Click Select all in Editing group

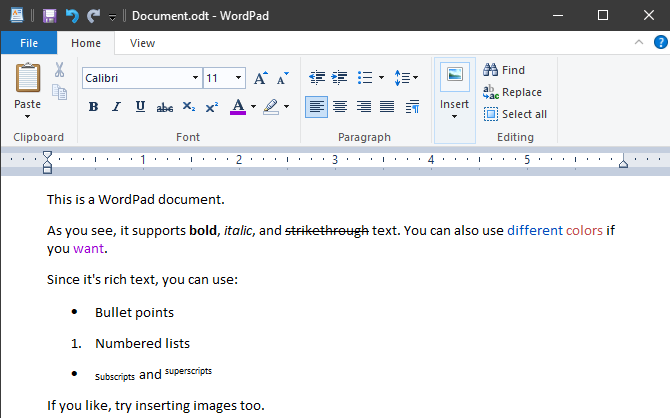point(515,114)
